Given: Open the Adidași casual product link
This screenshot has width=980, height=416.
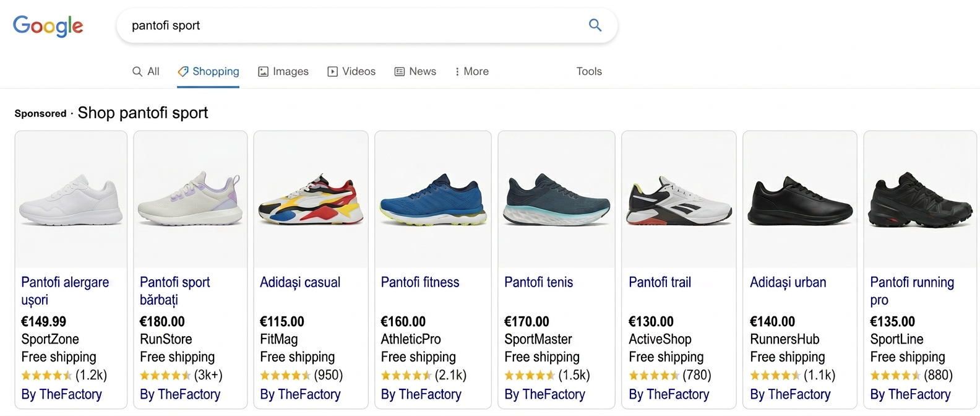Looking at the screenshot, I should (300, 282).
